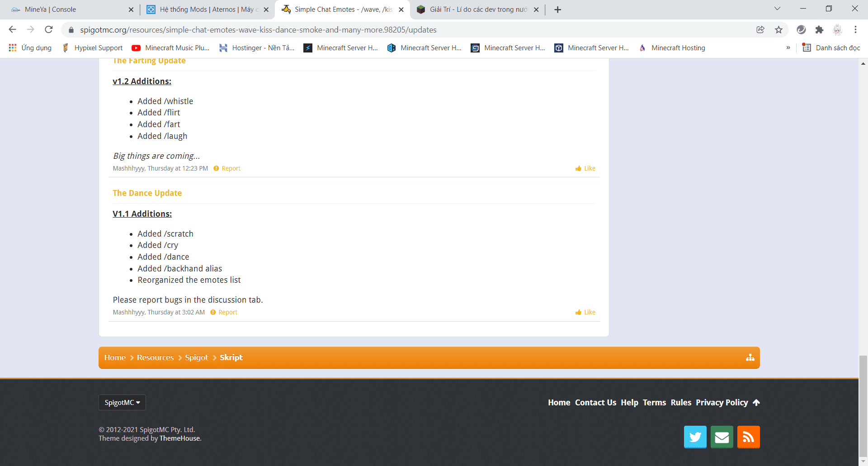Open the Ứng dụng apps shortcut
The height and width of the screenshot is (466, 868).
coord(30,48)
